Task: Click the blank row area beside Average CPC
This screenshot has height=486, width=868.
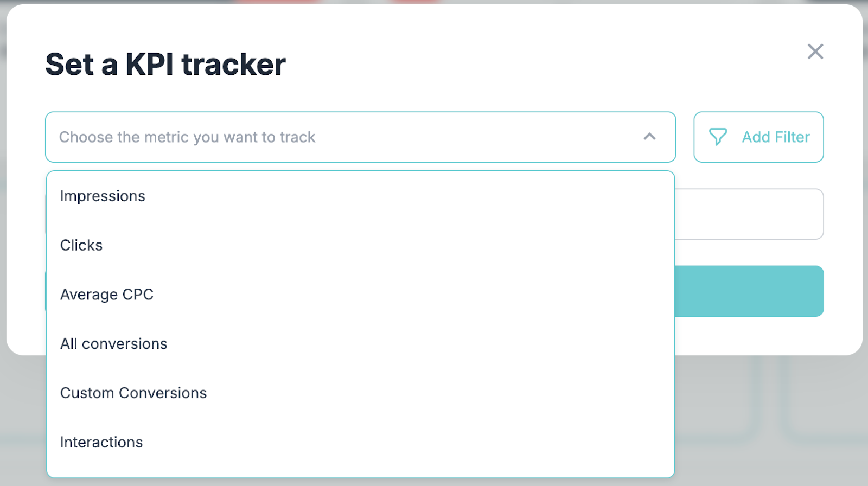Action: coord(407,295)
